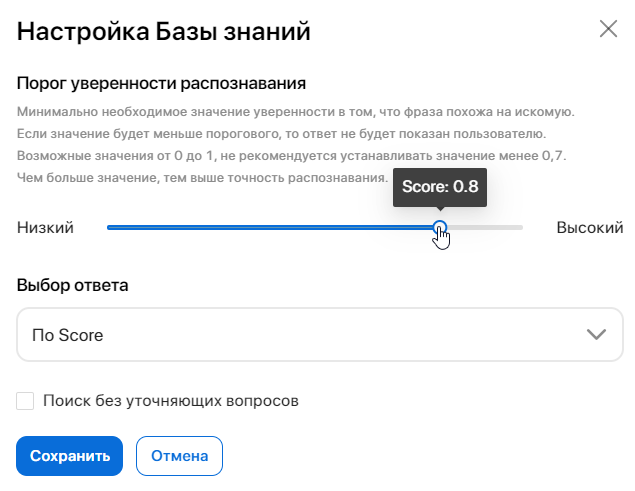Click the description line starting with Если значение
Viewport: 635px width, 491px height.
pyautogui.click(x=281, y=134)
